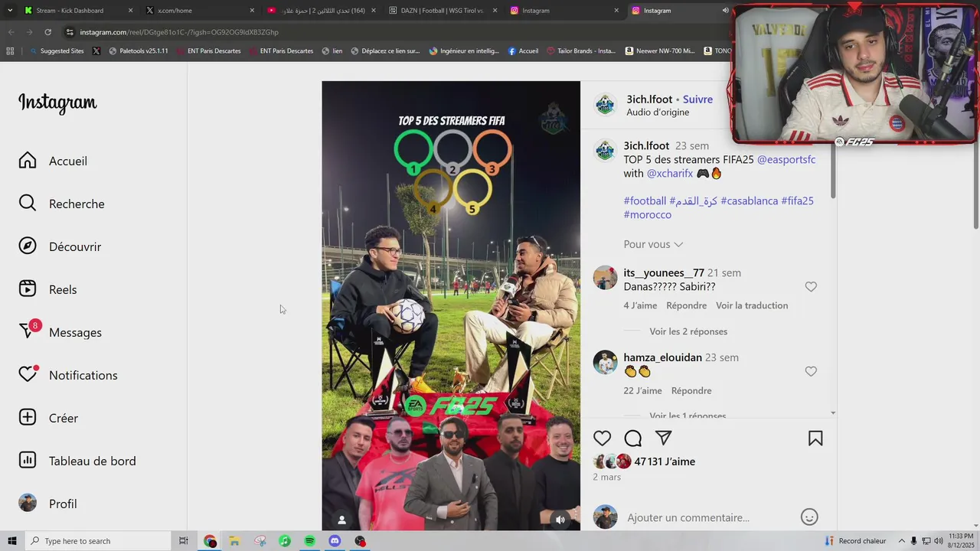Open Record chaleur weather widget
This screenshot has height=551, width=980.
pyautogui.click(x=855, y=541)
